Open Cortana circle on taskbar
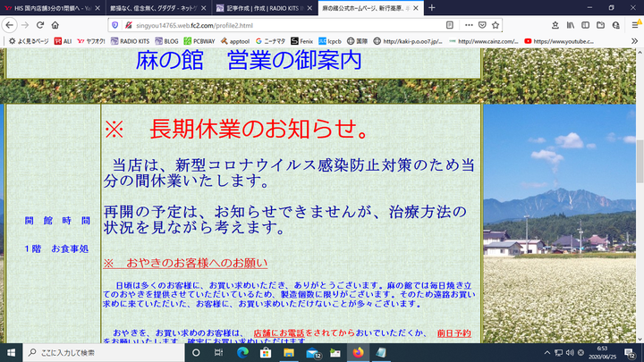Screen dimensions: 644x362 [196, 352]
